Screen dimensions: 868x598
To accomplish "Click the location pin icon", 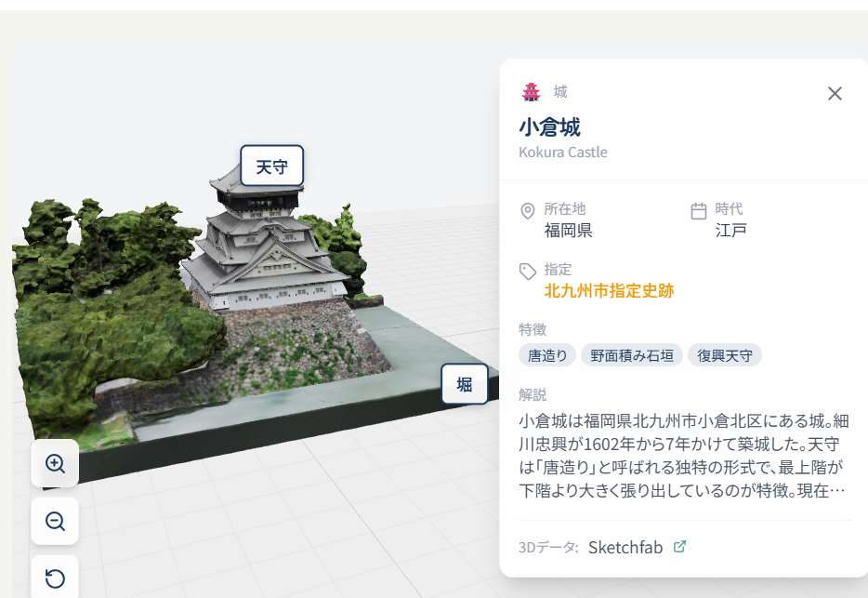I will pyautogui.click(x=528, y=210).
